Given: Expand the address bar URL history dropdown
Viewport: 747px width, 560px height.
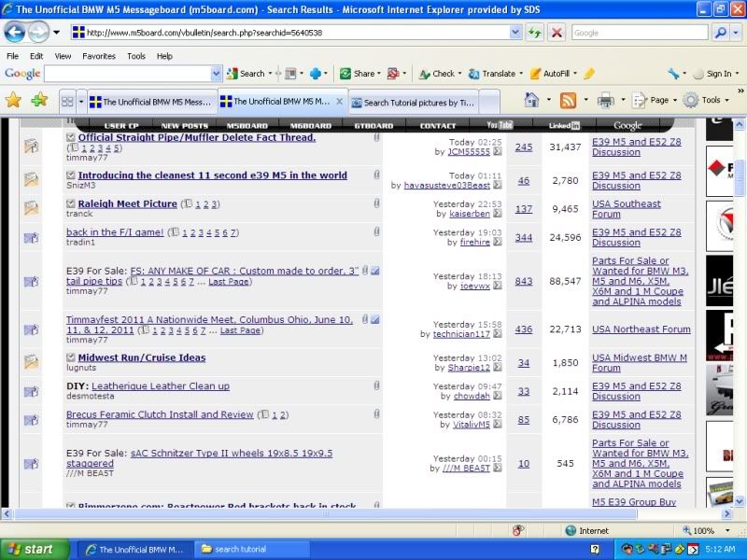Looking at the screenshot, I should [x=515, y=33].
